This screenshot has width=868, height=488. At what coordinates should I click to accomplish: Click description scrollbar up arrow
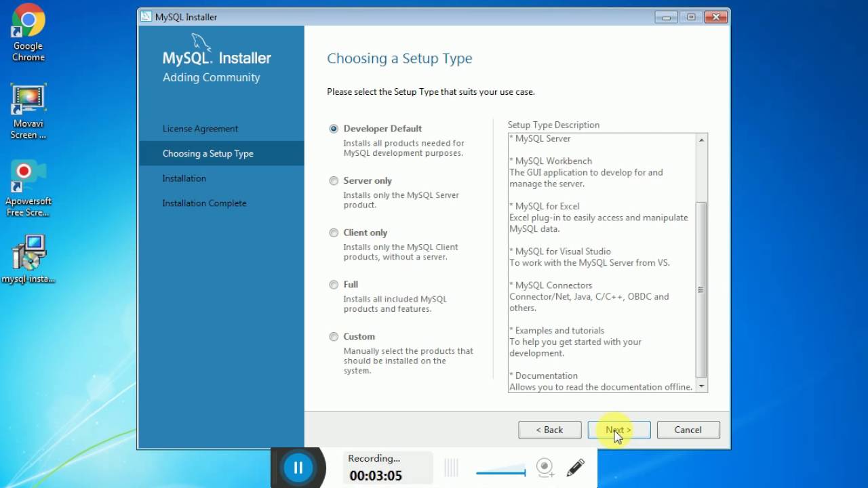[x=702, y=140]
